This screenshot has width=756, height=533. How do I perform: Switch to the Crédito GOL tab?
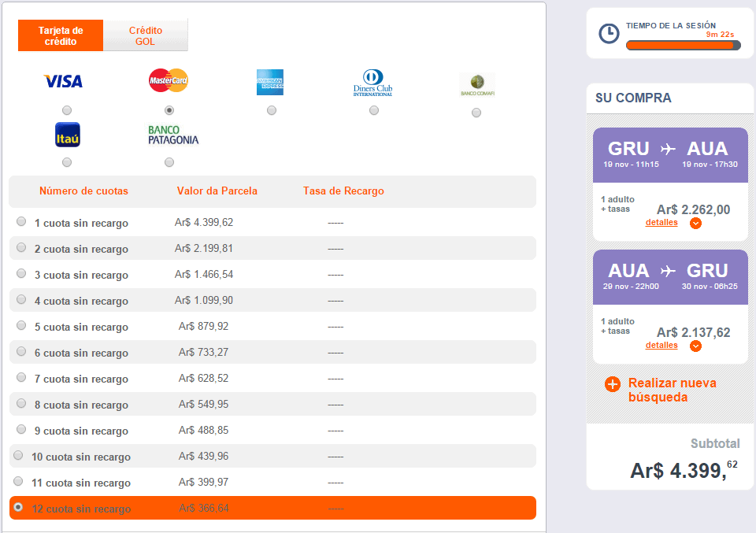[x=146, y=35]
